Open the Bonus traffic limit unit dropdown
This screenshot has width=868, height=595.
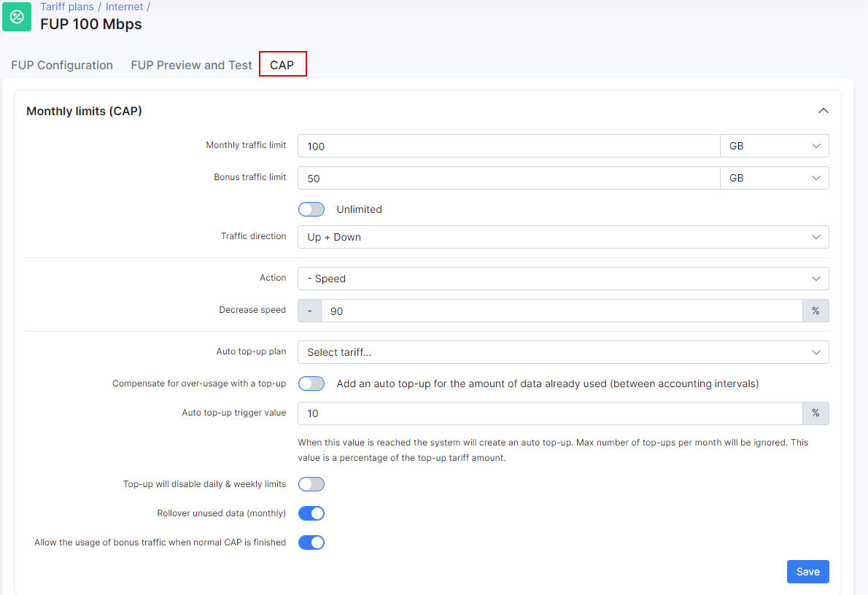[775, 178]
